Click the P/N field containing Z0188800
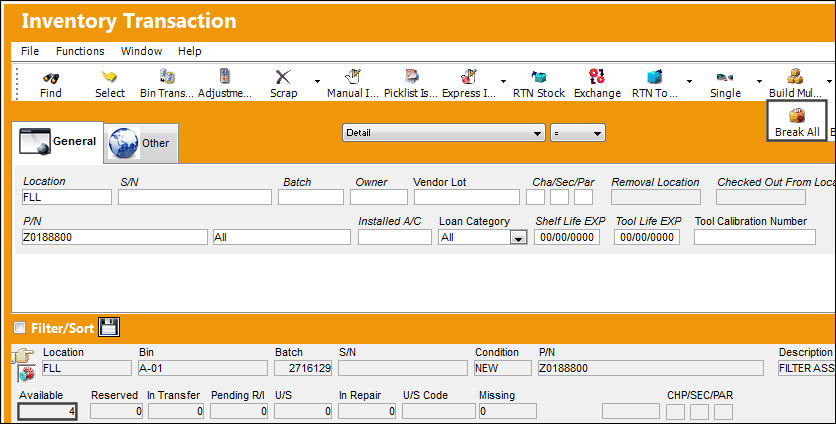836x424 pixels. [115, 237]
